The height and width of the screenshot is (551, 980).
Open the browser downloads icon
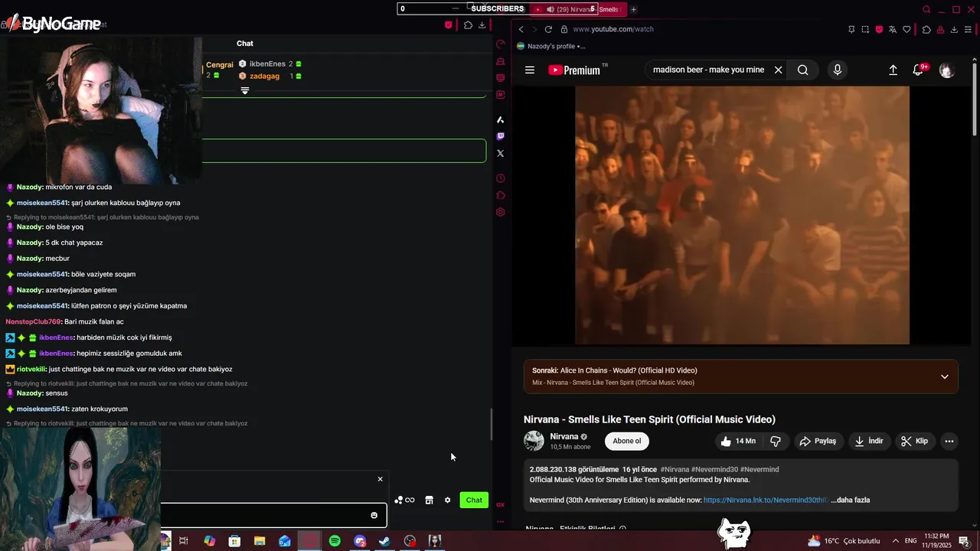point(953,29)
